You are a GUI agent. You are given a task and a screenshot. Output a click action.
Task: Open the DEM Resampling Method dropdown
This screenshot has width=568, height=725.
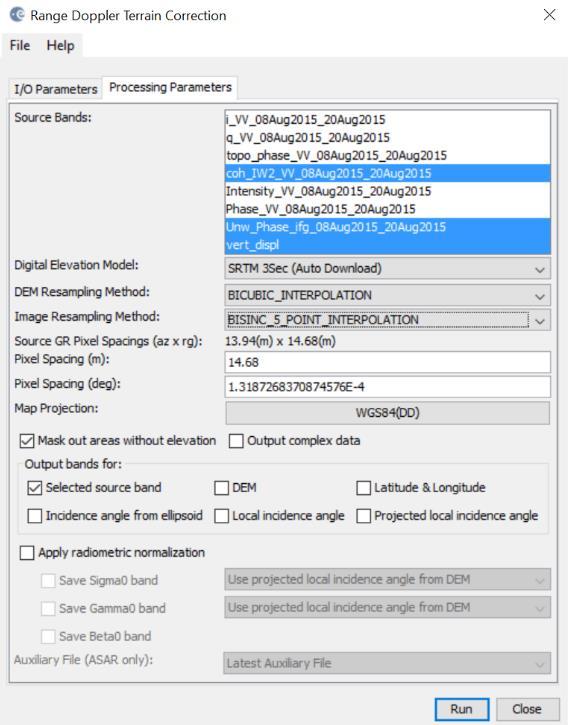(388, 295)
